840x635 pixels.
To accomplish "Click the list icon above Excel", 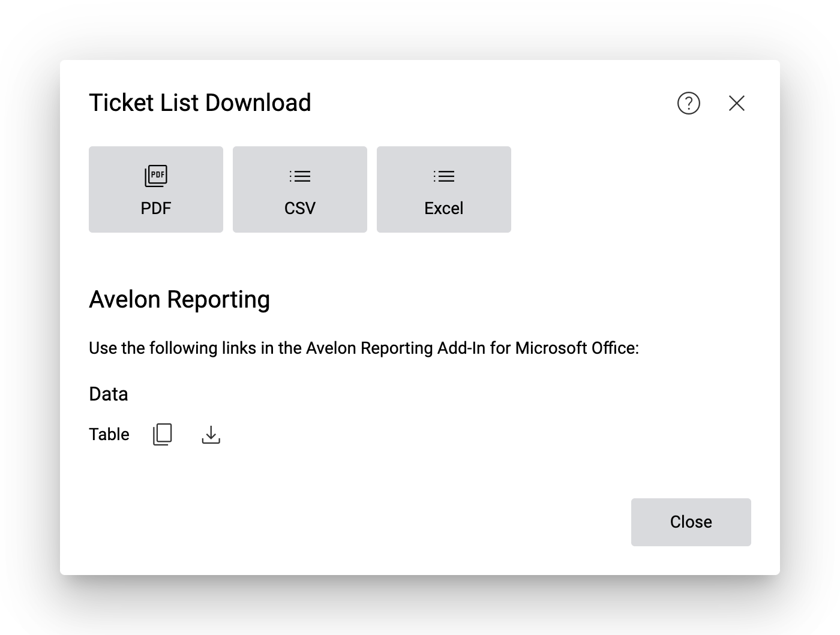I will [444, 176].
